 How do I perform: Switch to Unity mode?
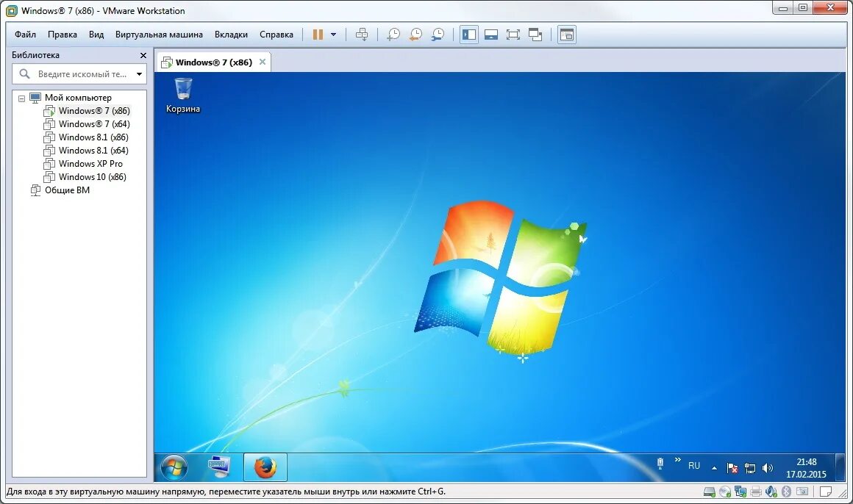535,35
